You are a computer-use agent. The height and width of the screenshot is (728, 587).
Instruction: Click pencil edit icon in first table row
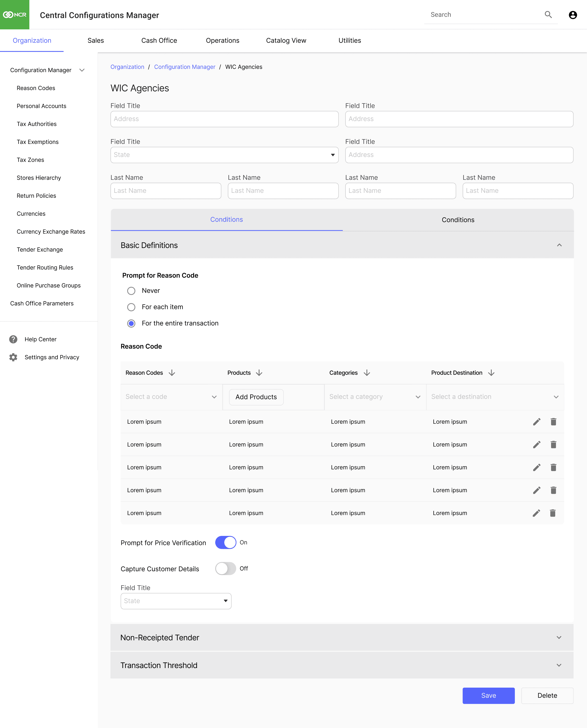pos(537,422)
